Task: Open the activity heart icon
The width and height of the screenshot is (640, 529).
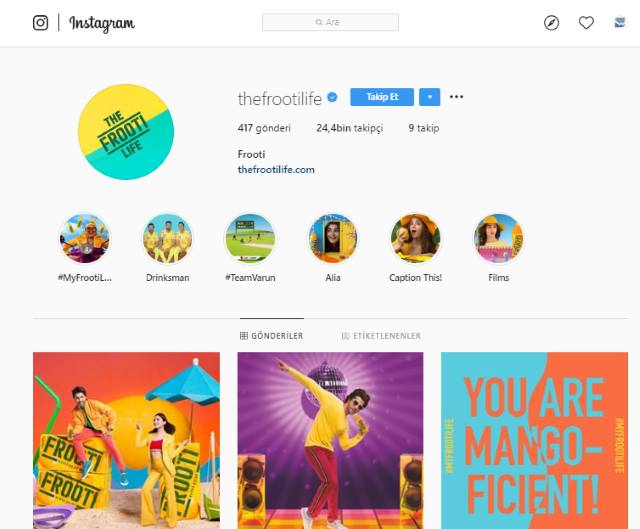Action: 586,23
